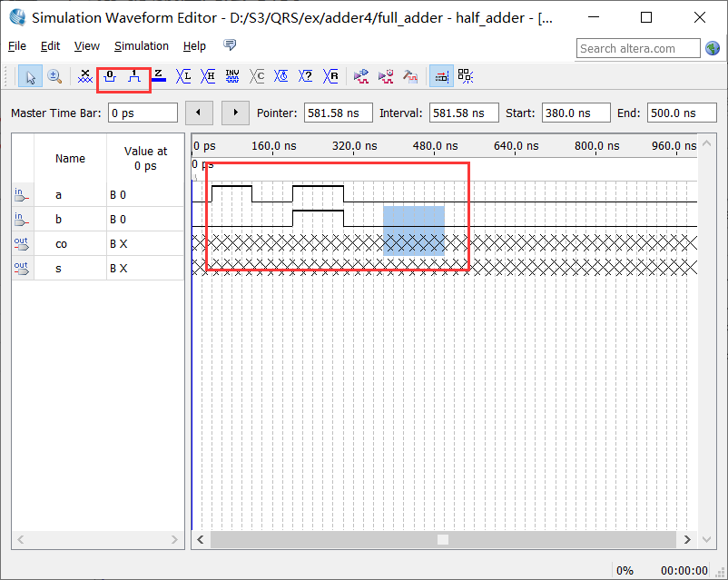Toggle snap to grid button
This screenshot has height=580, width=728.
466,76
